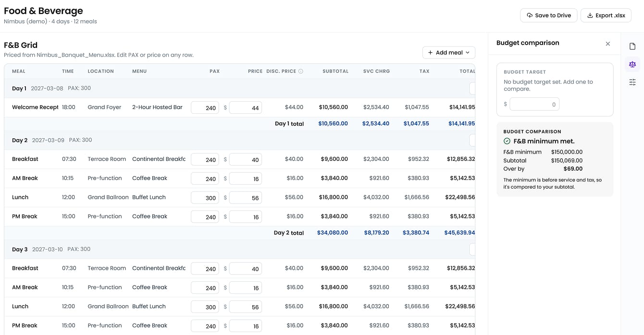Edit PAX field for Day 3 Lunch

pos(205,307)
